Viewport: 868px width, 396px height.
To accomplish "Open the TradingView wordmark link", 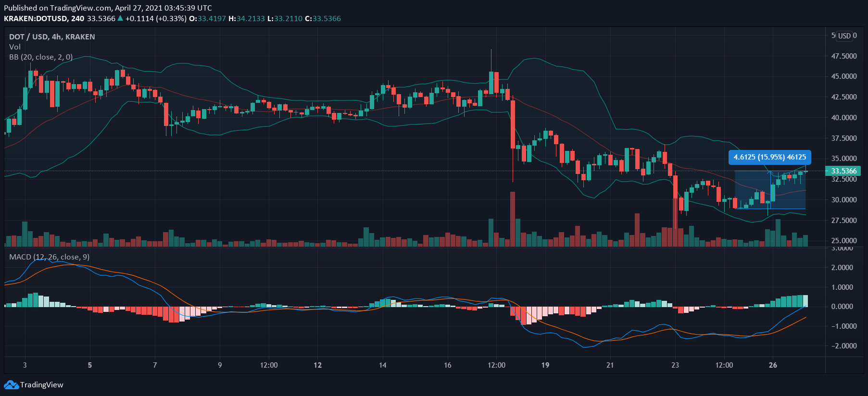I will (42, 385).
